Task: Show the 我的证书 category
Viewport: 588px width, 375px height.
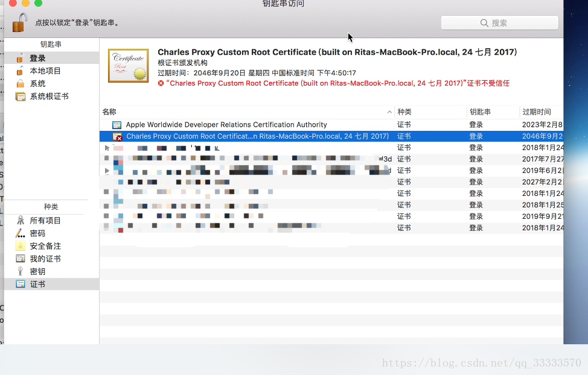Action: coord(51,259)
